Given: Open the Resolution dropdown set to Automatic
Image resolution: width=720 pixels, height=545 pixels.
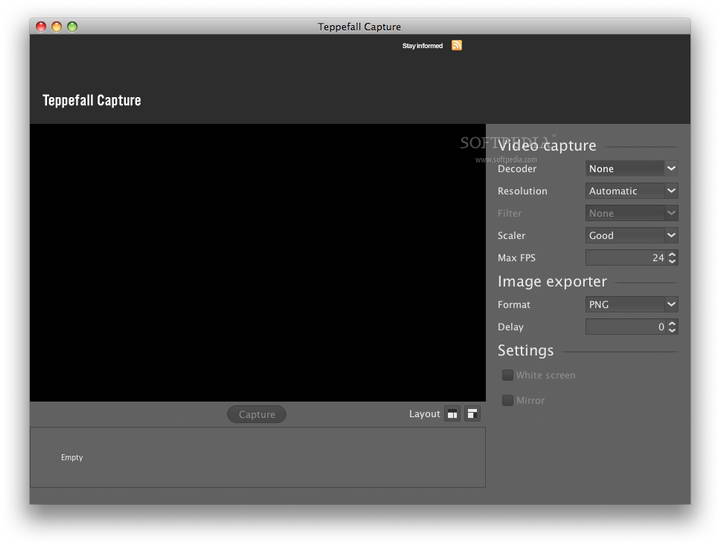Looking at the screenshot, I should pos(631,191).
